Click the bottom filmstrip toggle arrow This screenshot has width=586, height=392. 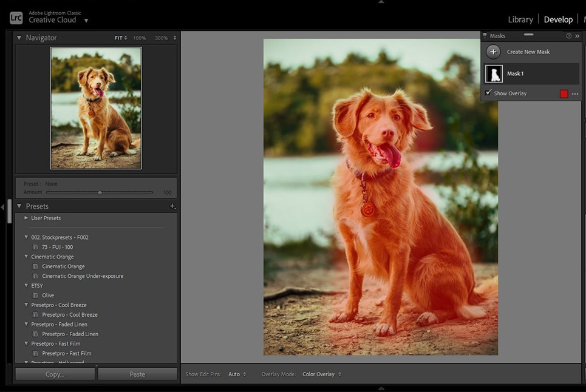(x=381, y=388)
